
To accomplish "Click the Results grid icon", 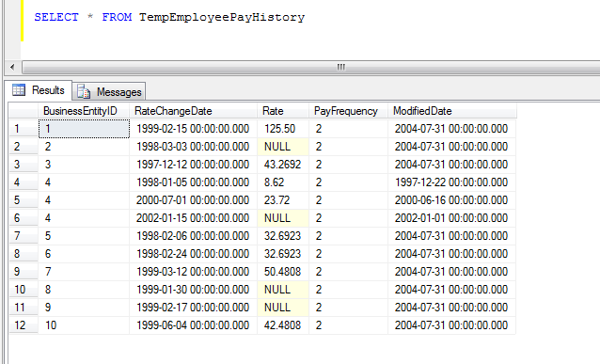I will (x=19, y=90).
